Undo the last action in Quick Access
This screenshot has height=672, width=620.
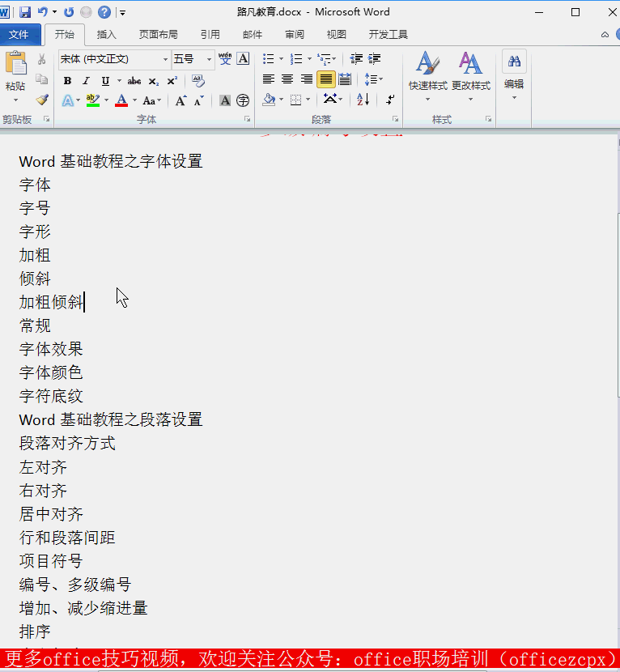(x=42, y=12)
